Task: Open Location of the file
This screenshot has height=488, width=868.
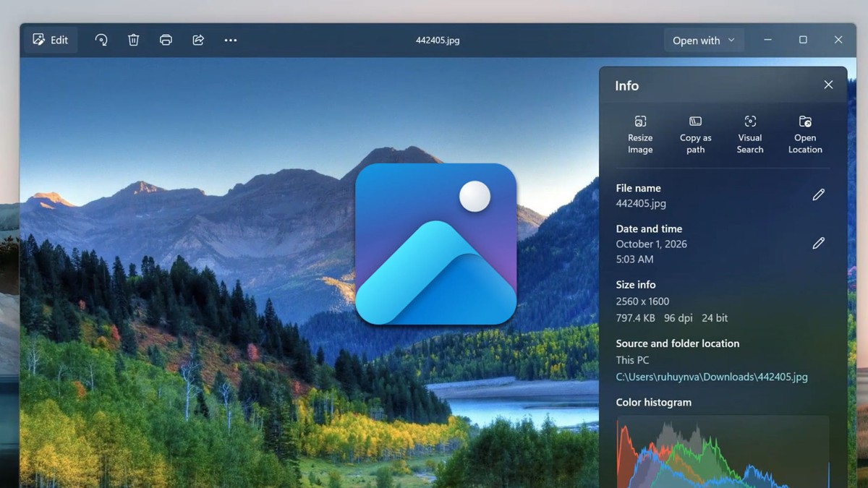Action: click(805, 134)
